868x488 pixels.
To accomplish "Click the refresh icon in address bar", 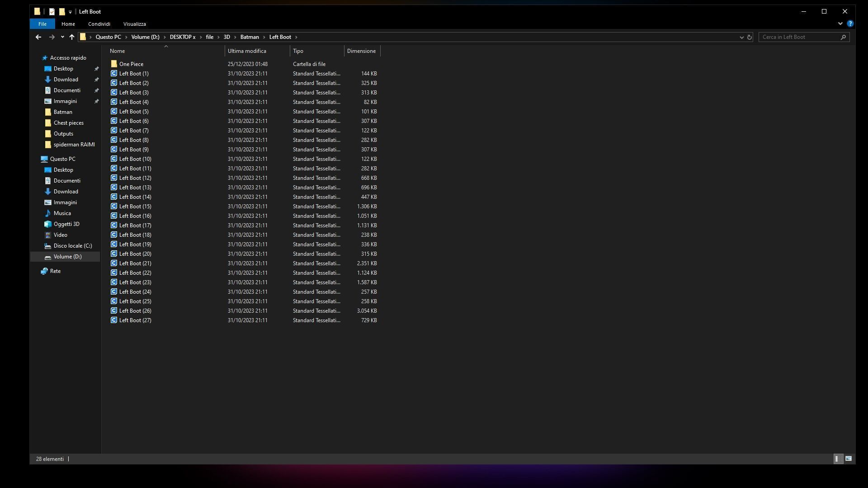I will click(x=749, y=37).
